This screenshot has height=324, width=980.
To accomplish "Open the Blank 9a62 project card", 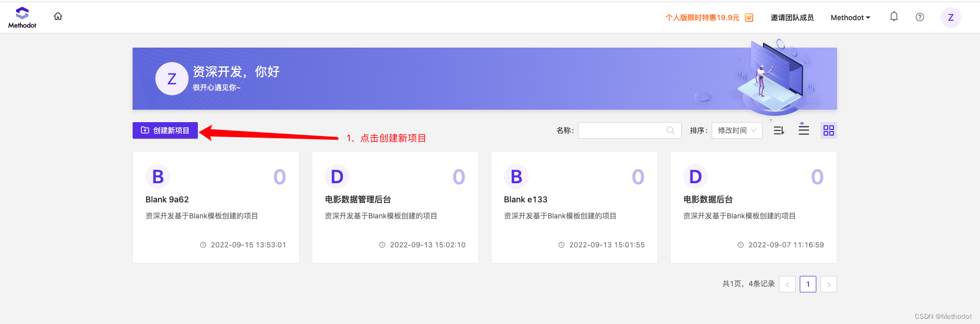I will click(216, 207).
